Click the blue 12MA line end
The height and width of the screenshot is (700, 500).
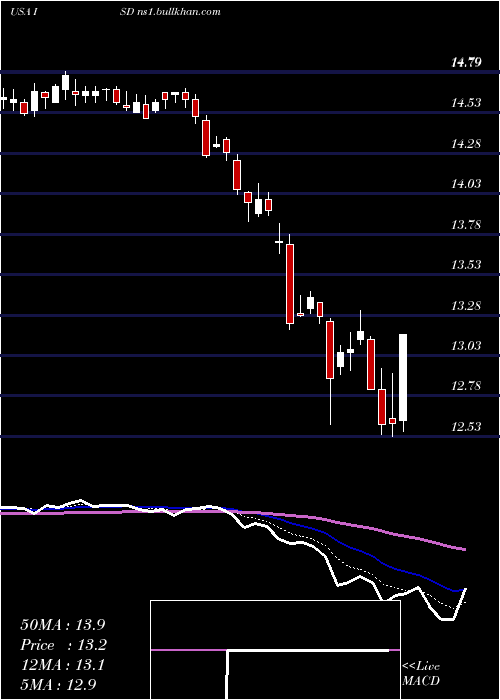click(x=462, y=590)
